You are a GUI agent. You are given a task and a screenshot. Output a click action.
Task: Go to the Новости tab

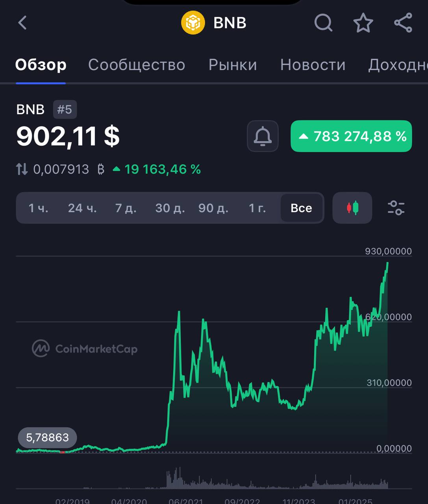[313, 65]
